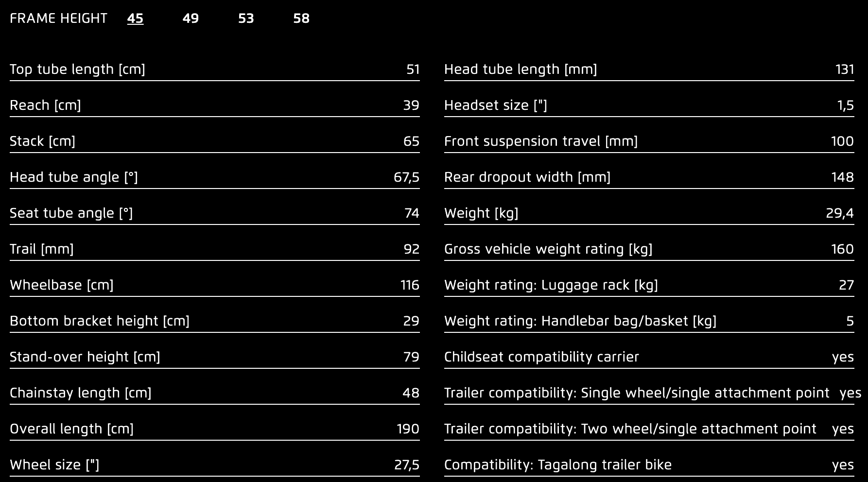Click Compatibility: Tagalong trailer bike row

click(649, 465)
